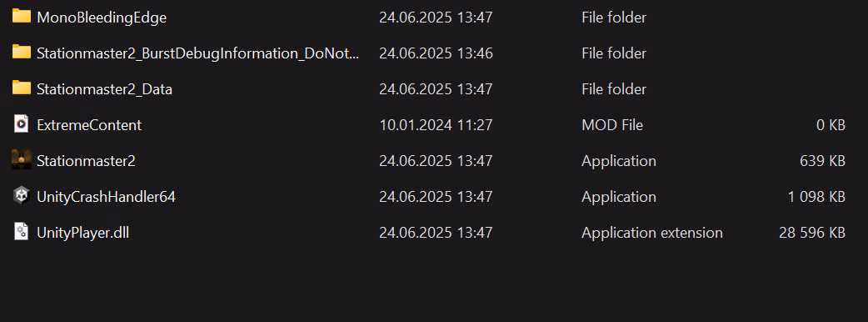Click the 639 KB size value
Image resolution: width=868 pixels, height=322 pixels.
[x=823, y=161]
